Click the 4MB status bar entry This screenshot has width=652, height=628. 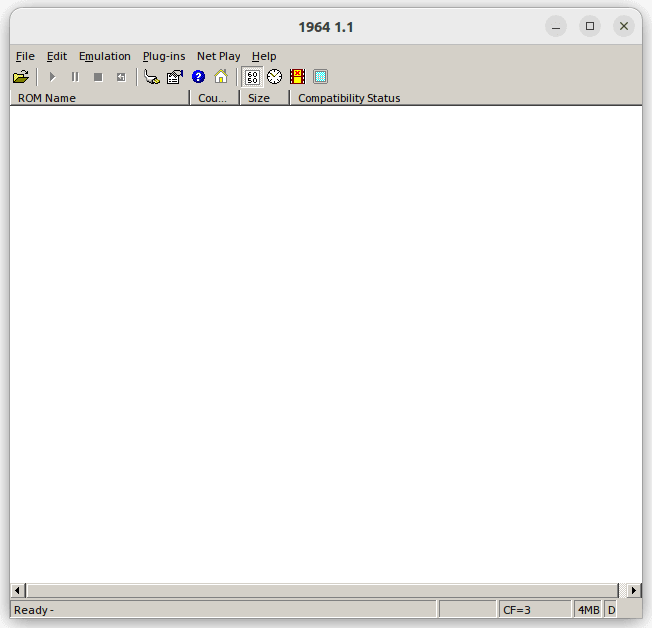pyautogui.click(x=588, y=610)
